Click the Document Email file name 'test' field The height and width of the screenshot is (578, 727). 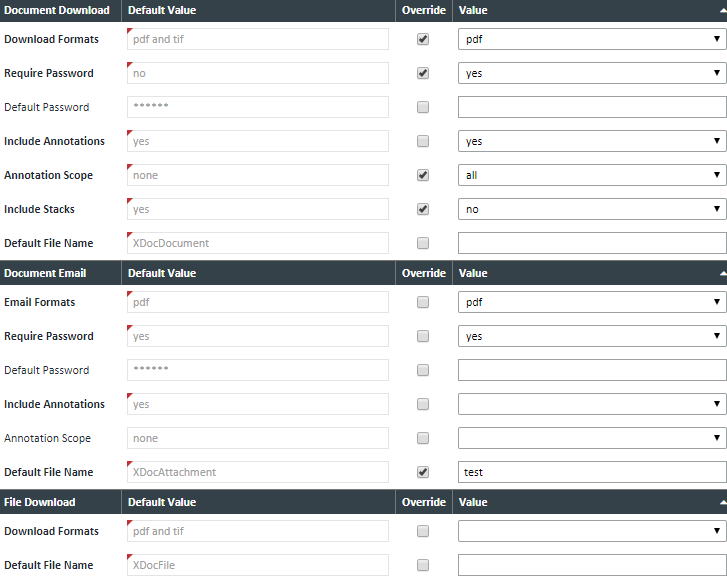[591, 472]
